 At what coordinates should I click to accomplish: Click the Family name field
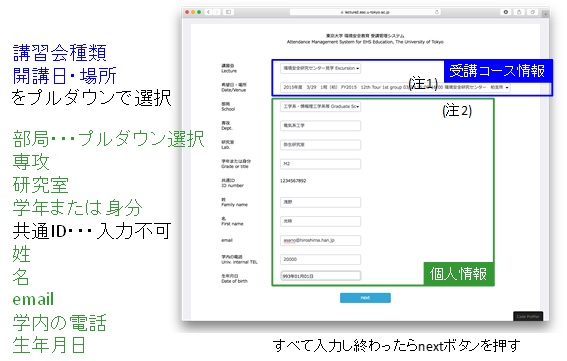320,202
